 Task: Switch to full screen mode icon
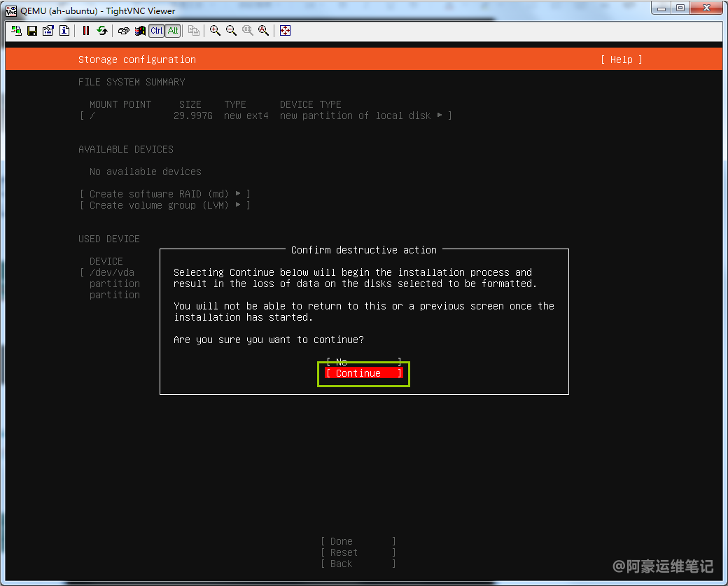pos(285,31)
